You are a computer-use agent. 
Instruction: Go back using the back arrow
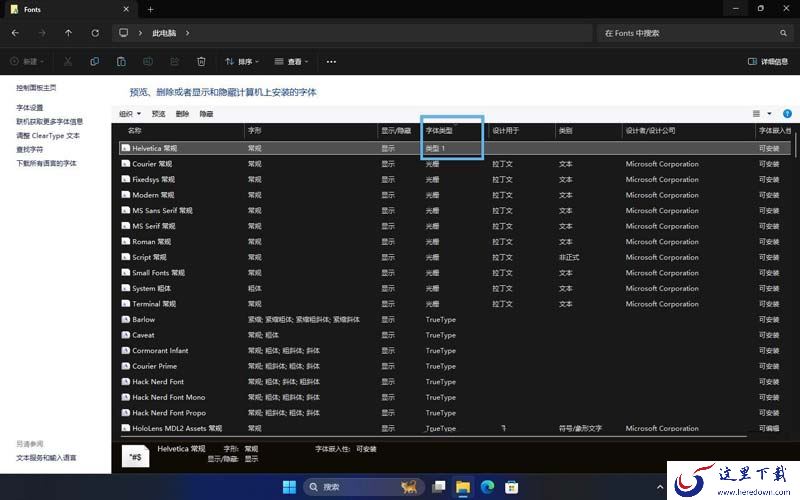coord(15,33)
